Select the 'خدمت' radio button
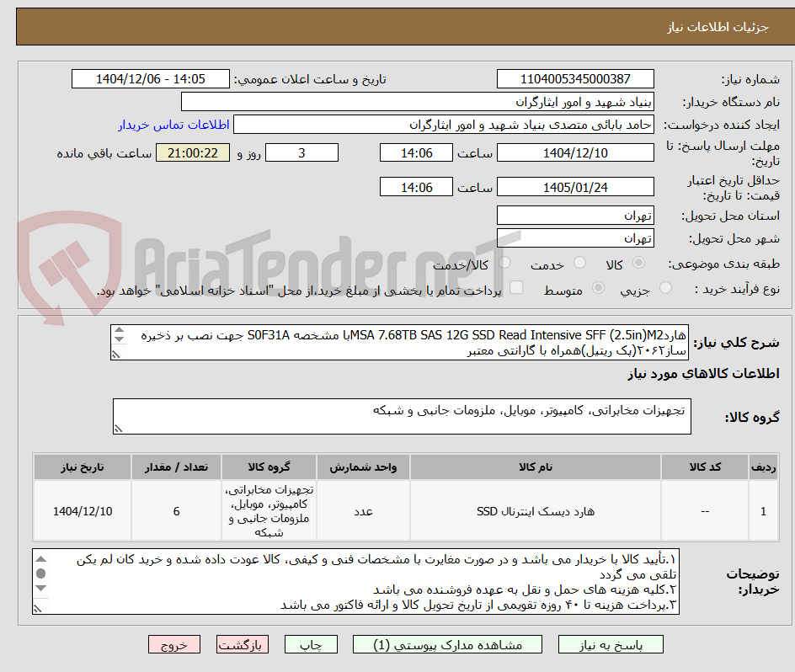Image resolution: width=795 pixels, height=672 pixels. (579, 262)
